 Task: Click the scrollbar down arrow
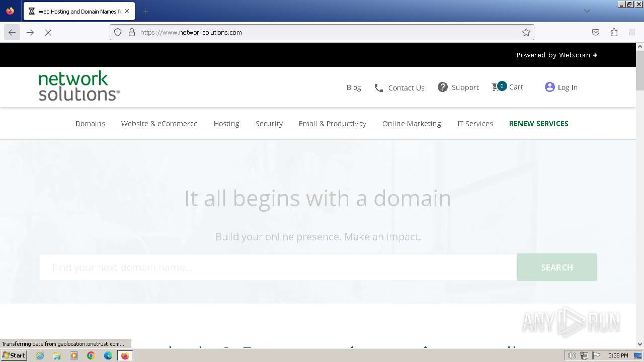click(x=640, y=344)
